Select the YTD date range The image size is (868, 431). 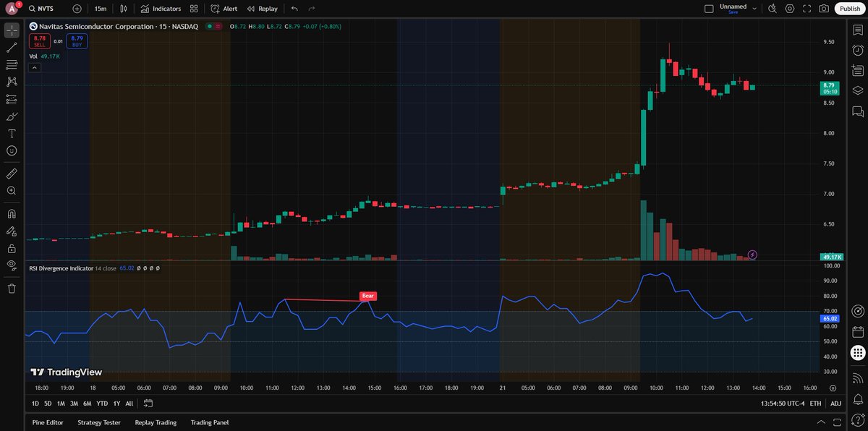(102, 404)
